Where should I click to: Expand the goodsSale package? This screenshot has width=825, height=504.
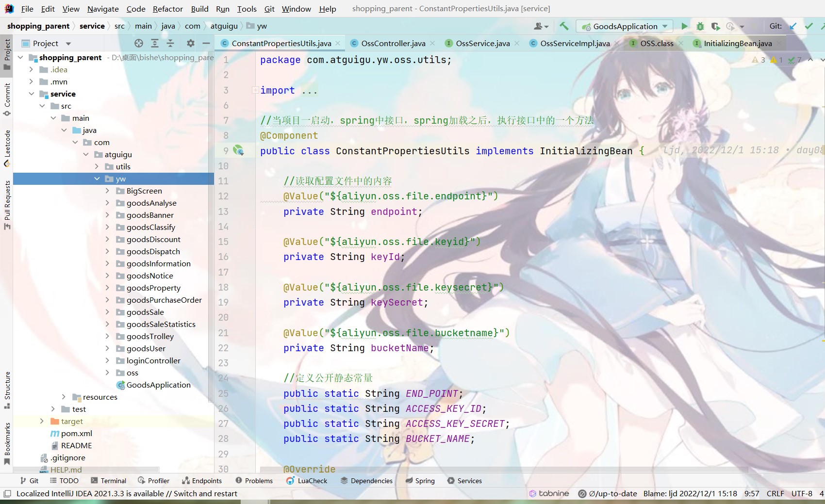coord(107,312)
